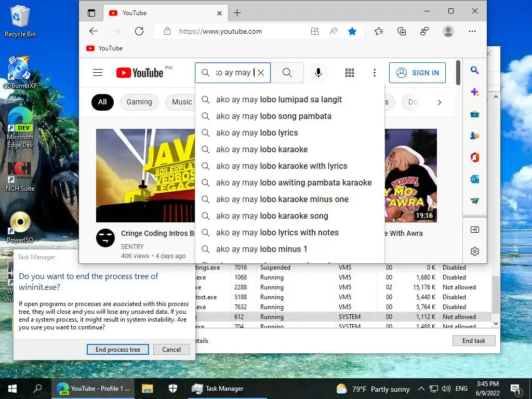Open the YouTube apps grid
This screenshot has width=532, height=399.
[x=350, y=73]
